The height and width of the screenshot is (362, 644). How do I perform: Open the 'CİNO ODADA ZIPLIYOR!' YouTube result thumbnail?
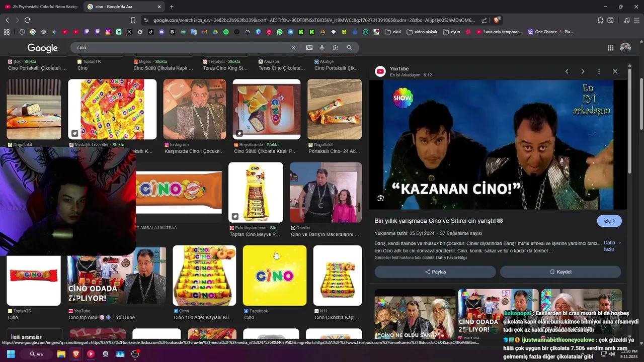117,276
